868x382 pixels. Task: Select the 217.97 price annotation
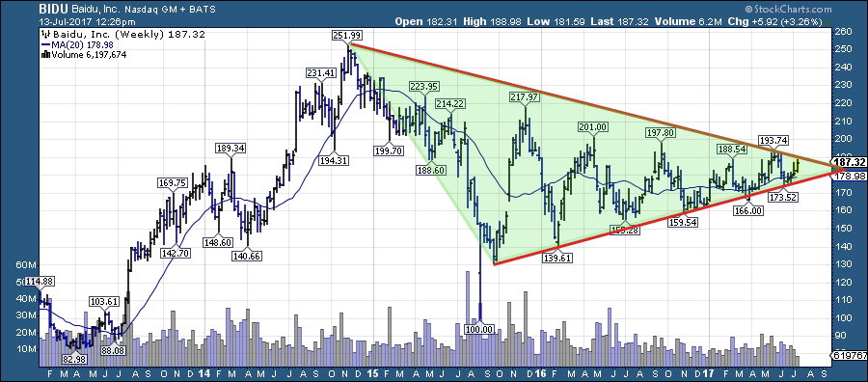[525, 96]
